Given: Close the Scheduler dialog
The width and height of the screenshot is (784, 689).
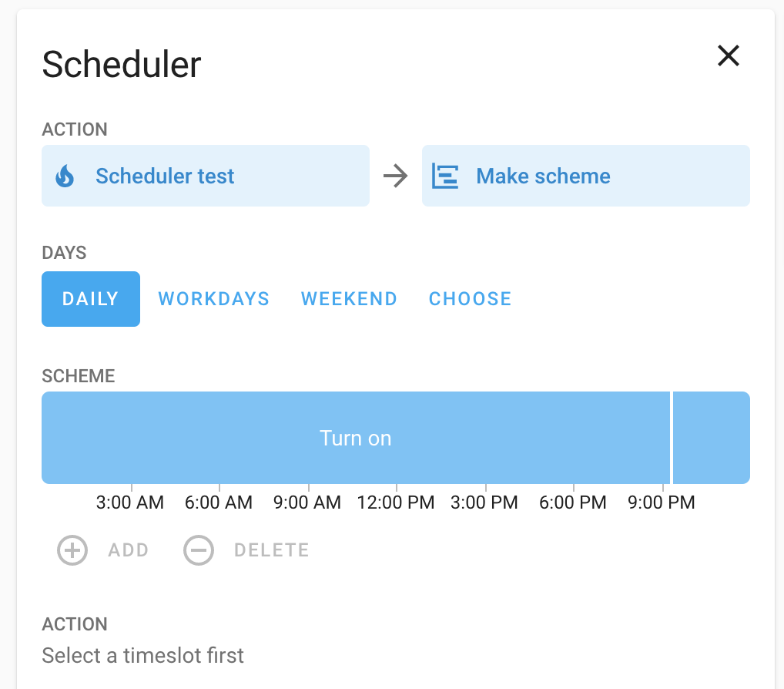Looking at the screenshot, I should click(x=728, y=55).
